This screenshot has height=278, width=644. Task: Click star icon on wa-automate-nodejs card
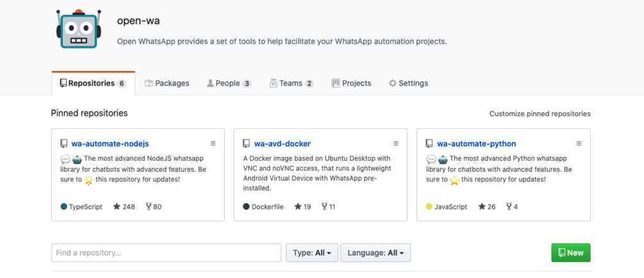(x=117, y=207)
